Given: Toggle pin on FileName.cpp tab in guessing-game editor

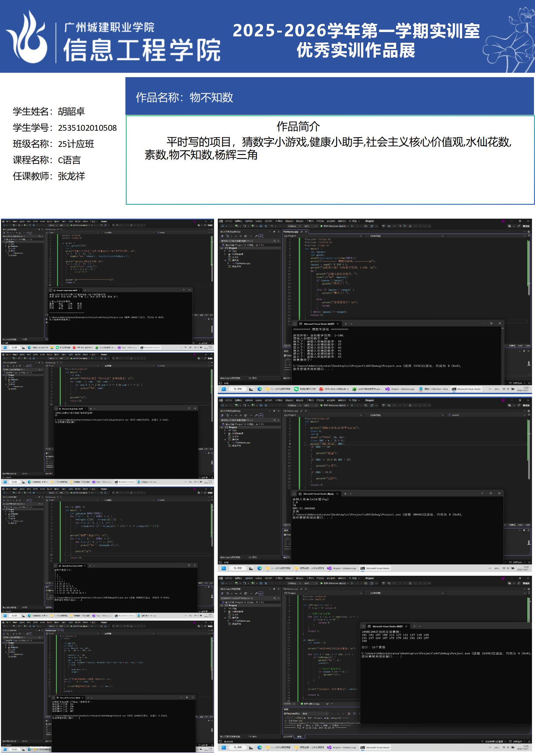Looking at the screenshot, I should (302, 232).
